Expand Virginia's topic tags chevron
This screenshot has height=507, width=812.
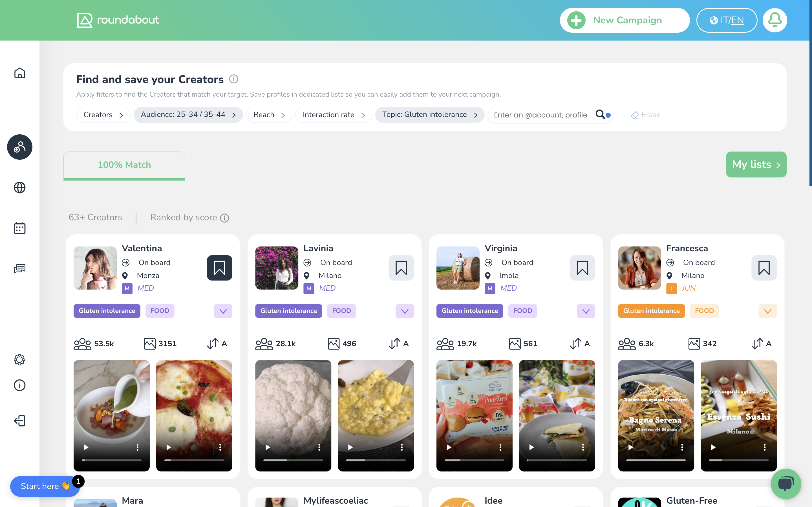coord(586,311)
